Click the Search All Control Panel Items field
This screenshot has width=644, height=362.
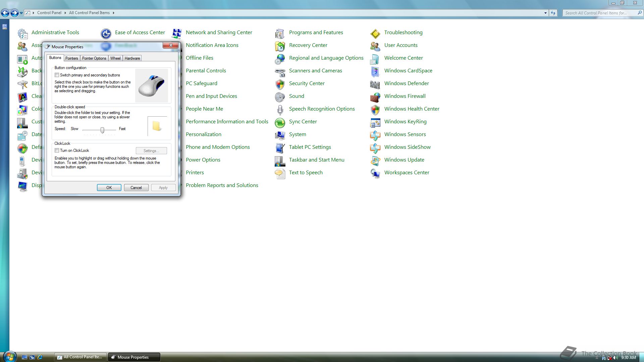click(x=600, y=13)
